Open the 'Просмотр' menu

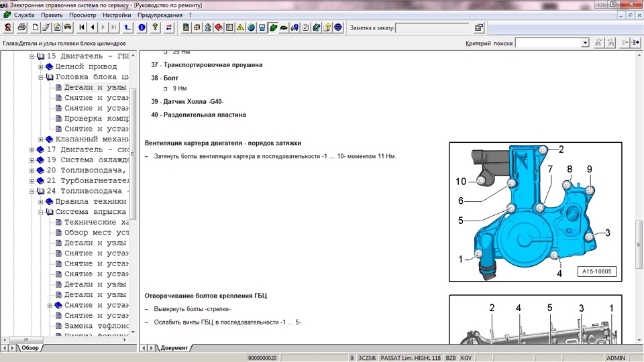[x=83, y=15]
